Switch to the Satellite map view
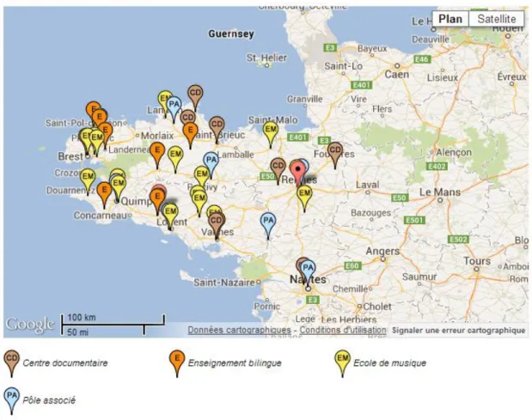 coord(497,19)
